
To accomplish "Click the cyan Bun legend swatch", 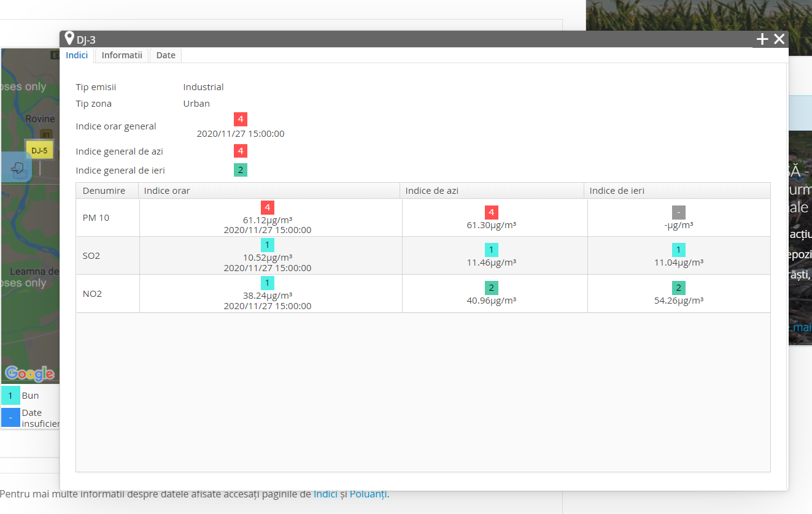I will point(10,396).
